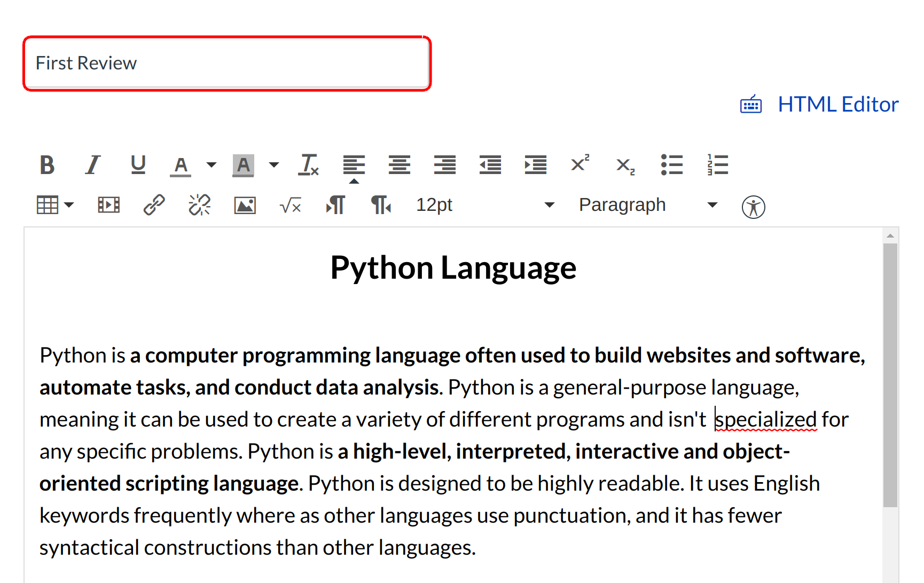Open the accessibility checker
Screen dimensions: 924x583
click(753, 207)
